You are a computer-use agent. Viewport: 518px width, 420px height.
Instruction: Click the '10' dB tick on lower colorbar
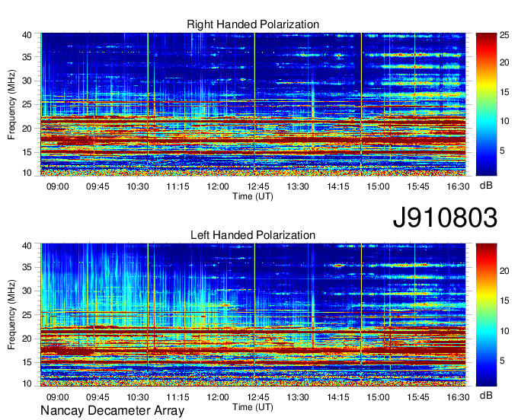point(504,331)
